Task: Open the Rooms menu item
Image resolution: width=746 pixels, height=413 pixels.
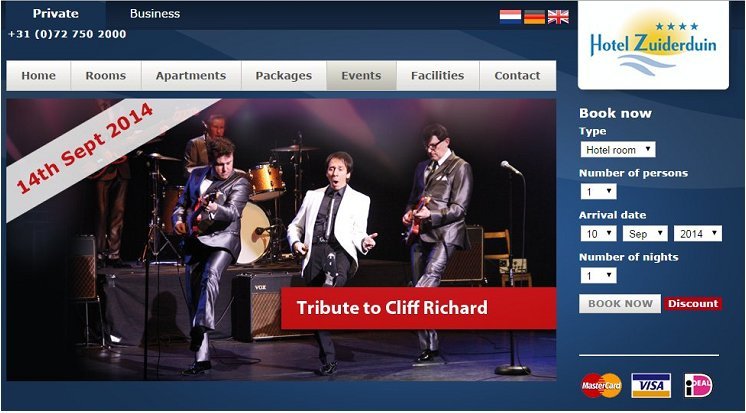Action: click(106, 76)
